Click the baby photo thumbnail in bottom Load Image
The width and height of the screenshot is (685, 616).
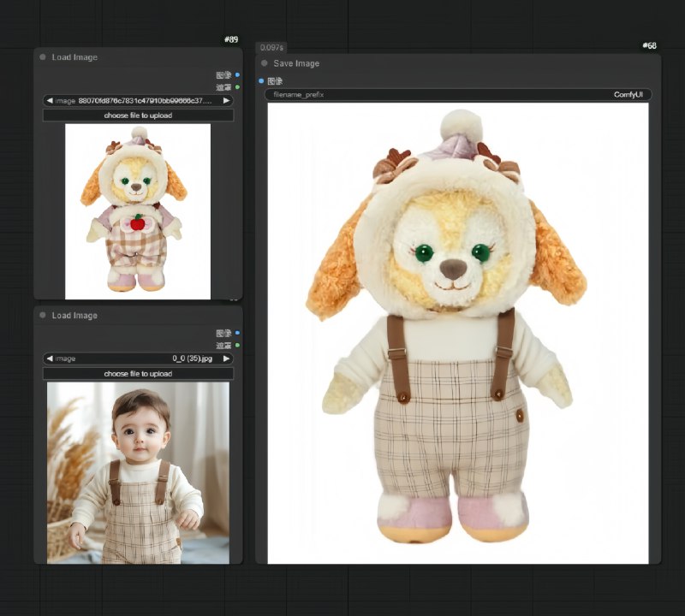pos(138,473)
